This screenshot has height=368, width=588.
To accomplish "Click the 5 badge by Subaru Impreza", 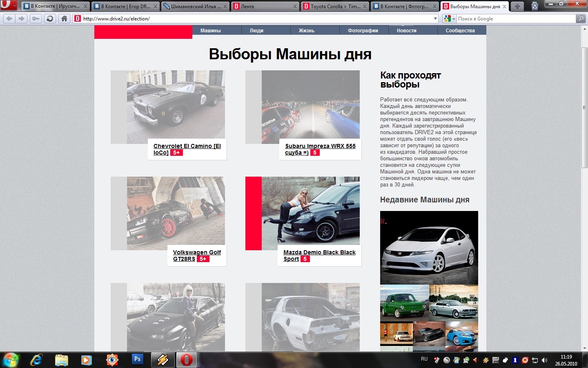I will tap(315, 153).
